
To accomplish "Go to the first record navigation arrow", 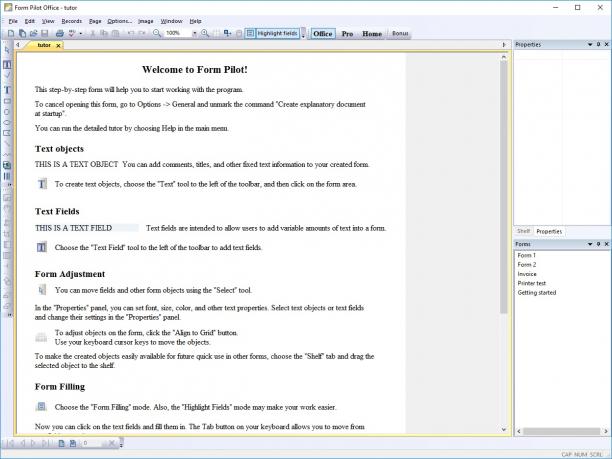I will 11,443.
